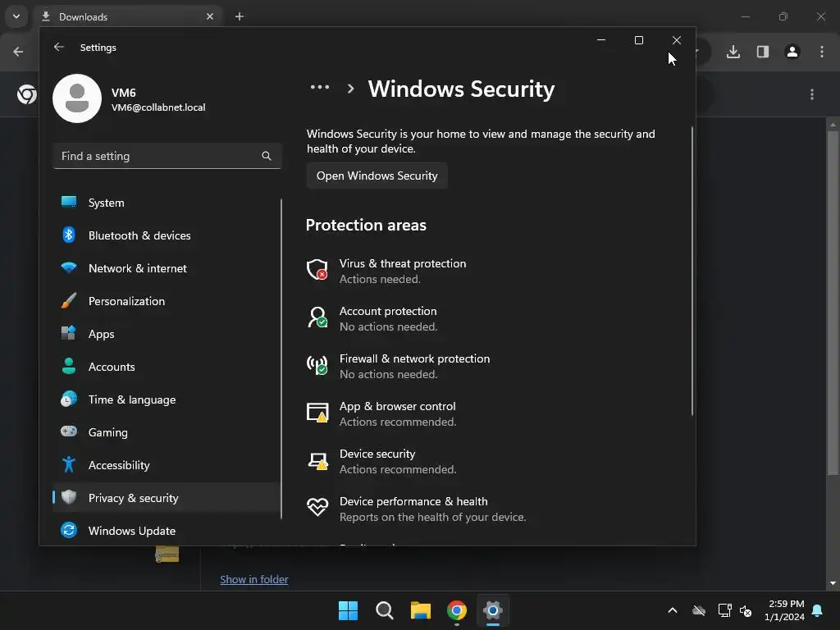Screen dimensions: 840x630
Task: Click the onedrive cloud icon in the tray
Action: point(699,610)
